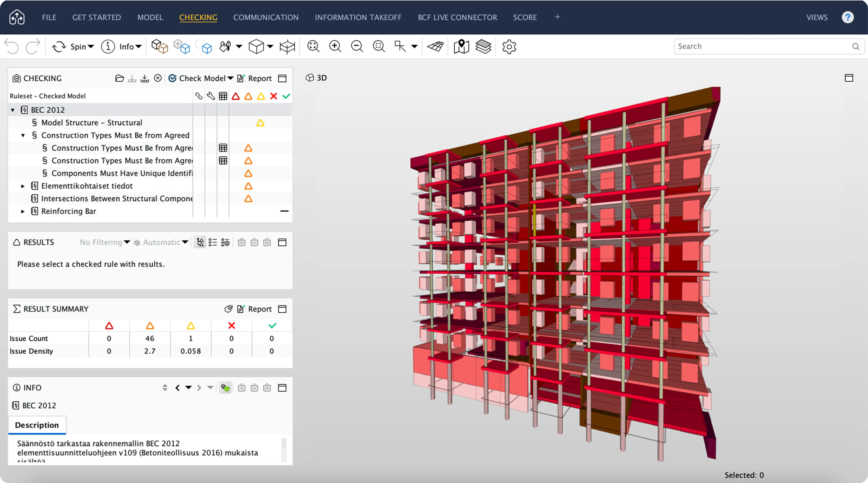Switch to the MODEL tab
868x483 pixels.
click(150, 18)
